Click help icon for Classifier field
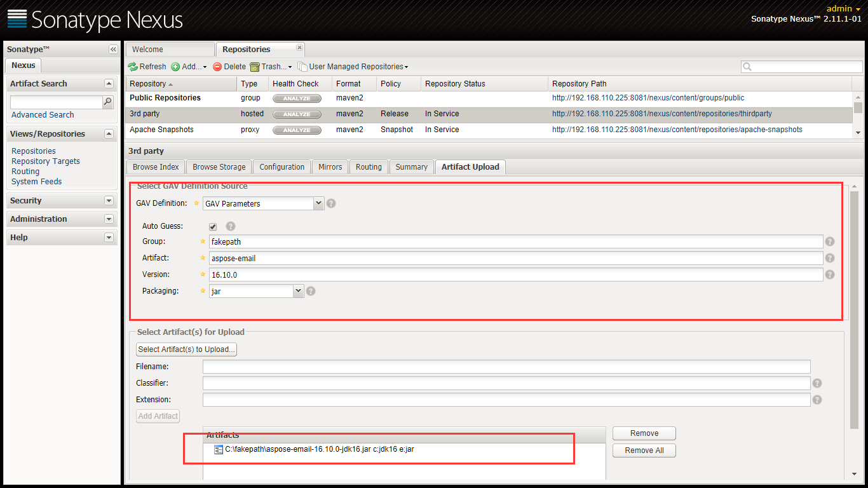The image size is (868, 488). click(817, 383)
